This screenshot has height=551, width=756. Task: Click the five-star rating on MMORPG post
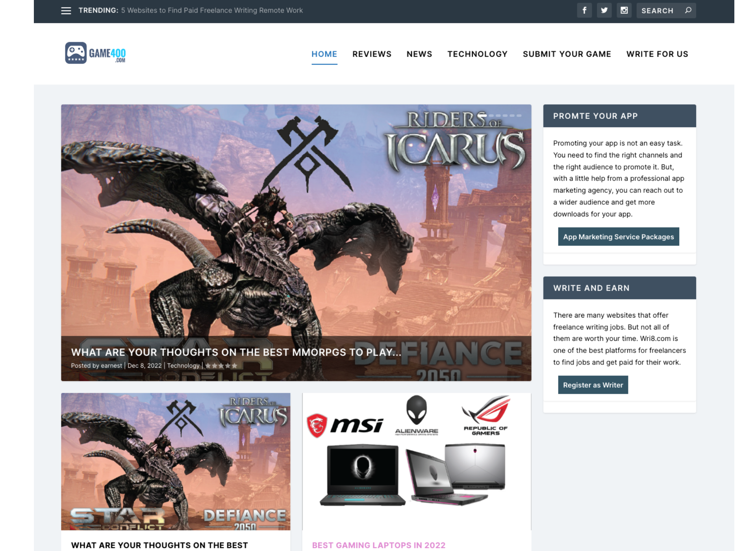221,365
